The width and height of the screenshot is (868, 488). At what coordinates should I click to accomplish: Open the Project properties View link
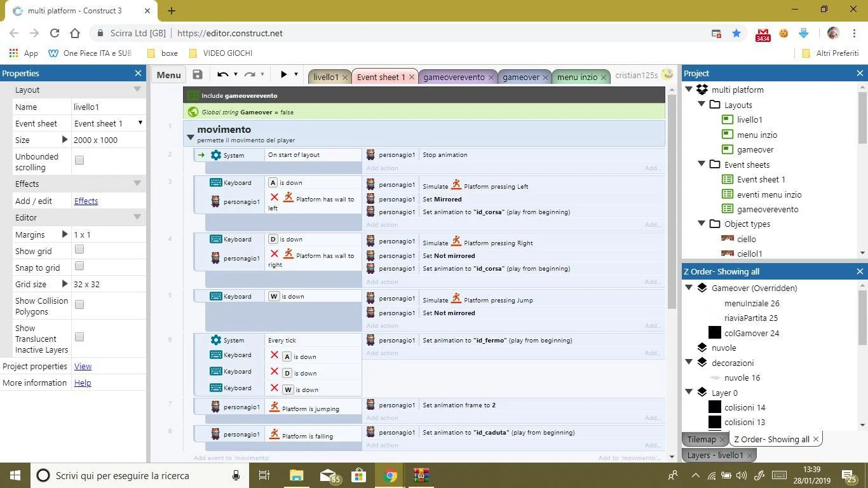coord(83,366)
